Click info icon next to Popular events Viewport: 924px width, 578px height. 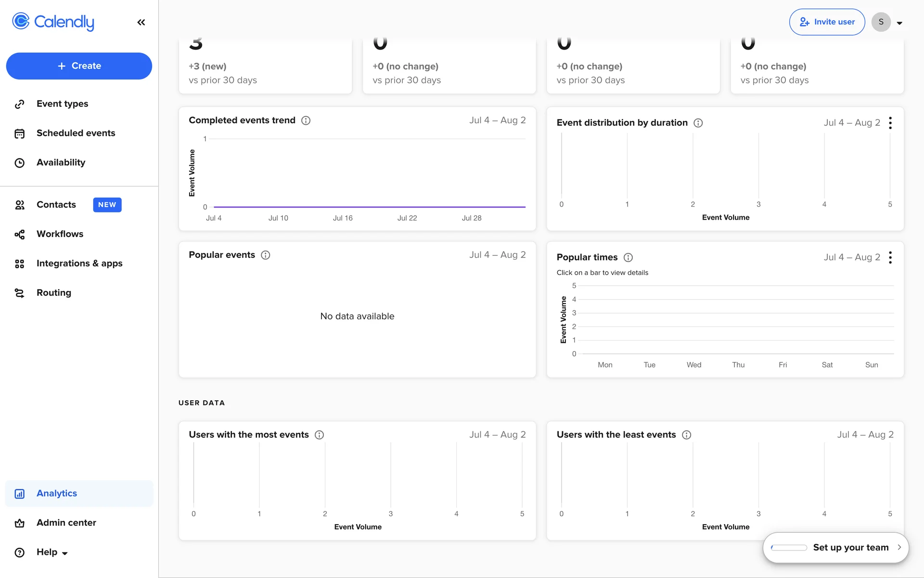[265, 255]
